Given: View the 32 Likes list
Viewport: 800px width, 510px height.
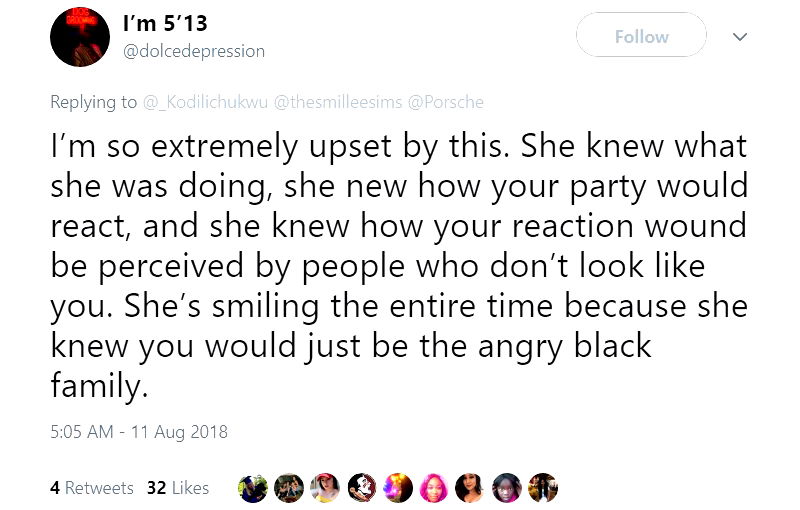Looking at the screenshot, I should tap(177, 488).
